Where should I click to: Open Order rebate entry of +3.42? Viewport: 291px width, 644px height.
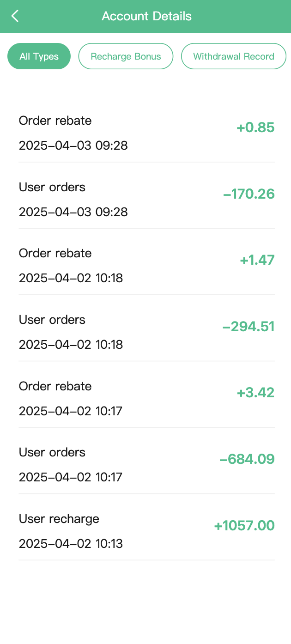55,387
